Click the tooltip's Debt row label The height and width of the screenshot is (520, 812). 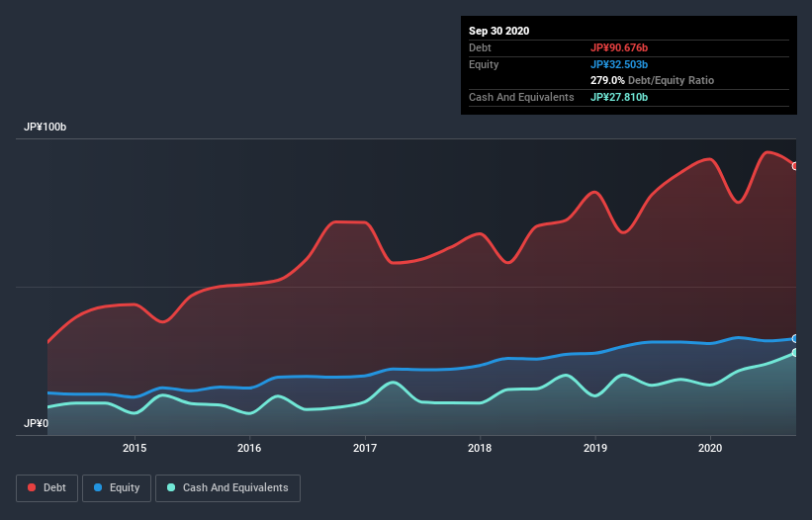coord(480,47)
